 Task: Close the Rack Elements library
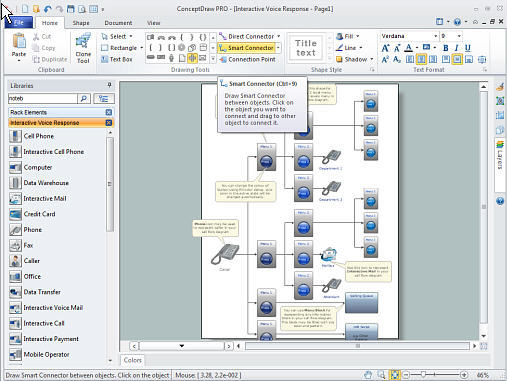(109, 112)
